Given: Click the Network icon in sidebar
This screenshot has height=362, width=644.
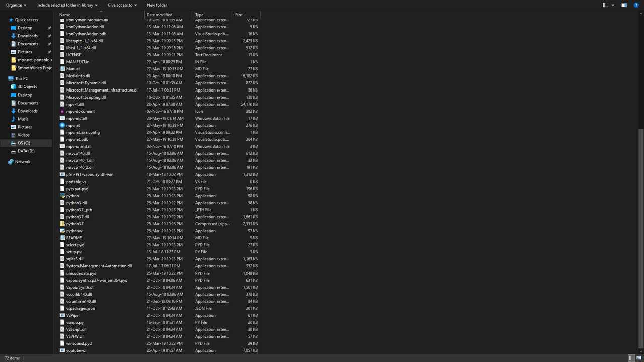Looking at the screenshot, I should (x=11, y=162).
